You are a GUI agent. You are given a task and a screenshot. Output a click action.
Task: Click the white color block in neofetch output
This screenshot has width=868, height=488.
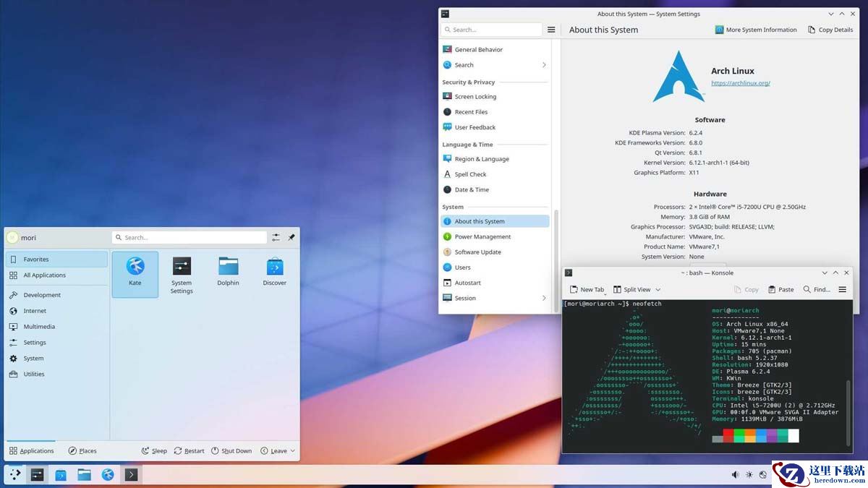coord(793,435)
